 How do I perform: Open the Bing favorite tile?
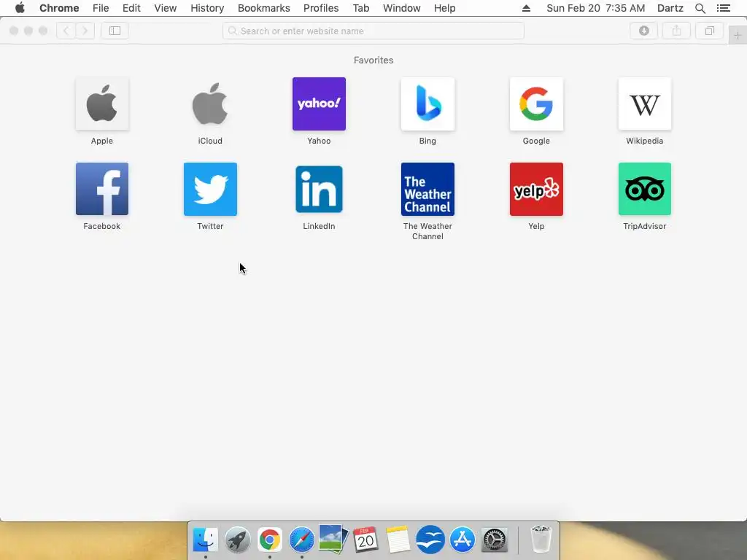coord(427,104)
